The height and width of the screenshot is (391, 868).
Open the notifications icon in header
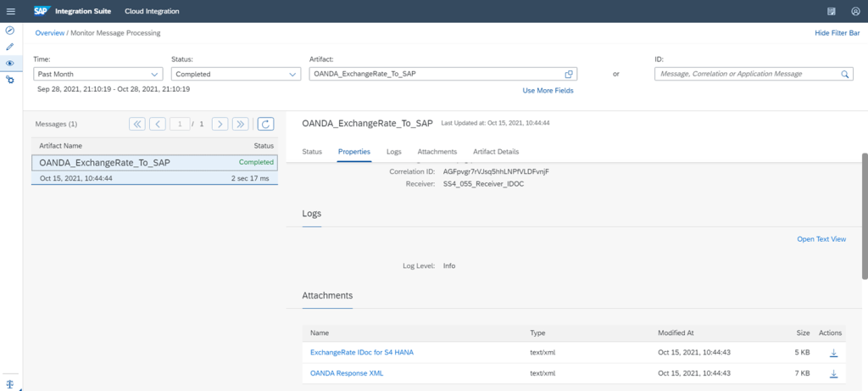click(831, 11)
